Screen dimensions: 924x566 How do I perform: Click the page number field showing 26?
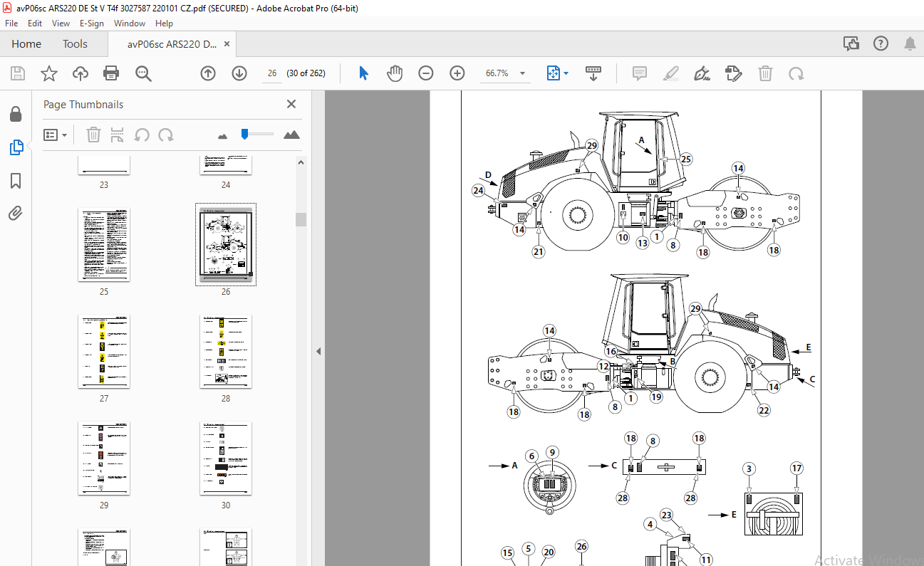pyautogui.click(x=272, y=73)
